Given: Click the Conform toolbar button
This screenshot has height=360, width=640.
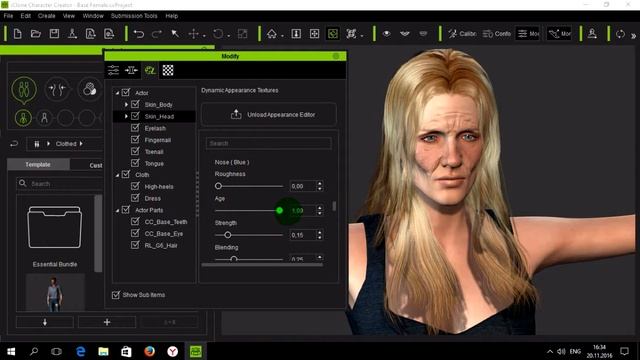Looking at the screenshot, I should click(497, 33).
